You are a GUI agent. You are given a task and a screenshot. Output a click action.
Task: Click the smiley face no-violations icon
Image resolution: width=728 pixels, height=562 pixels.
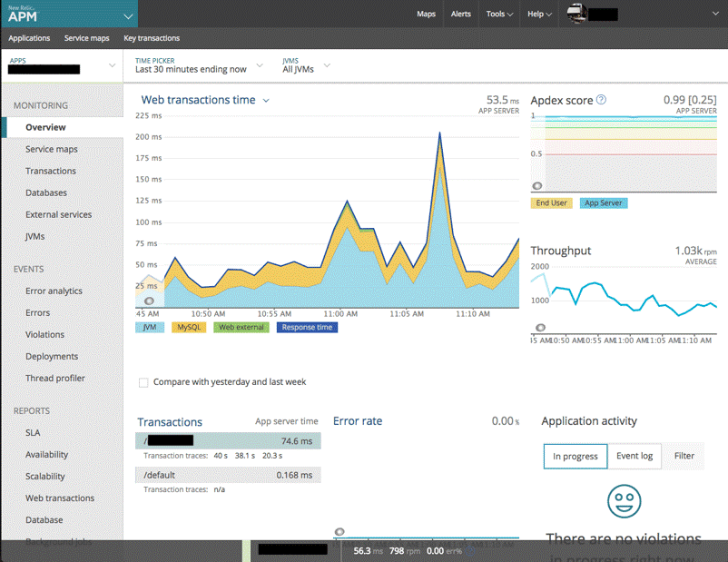pos(624,500)
